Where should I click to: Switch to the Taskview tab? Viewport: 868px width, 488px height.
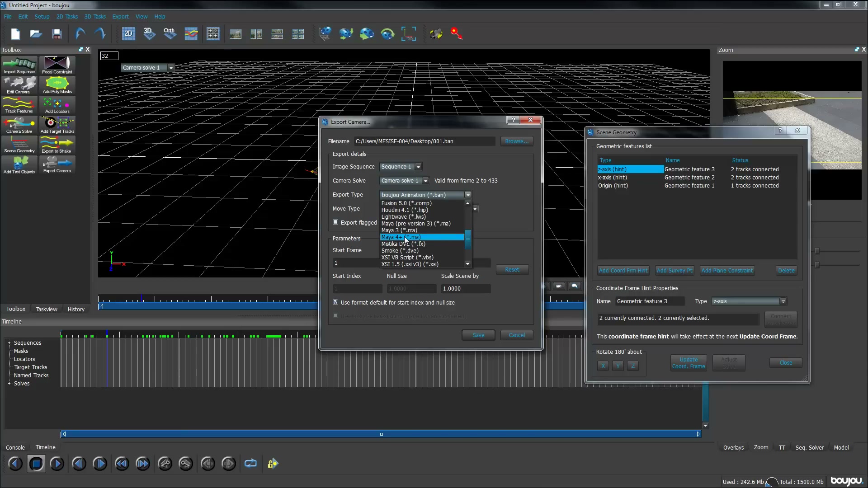(47, 309)
